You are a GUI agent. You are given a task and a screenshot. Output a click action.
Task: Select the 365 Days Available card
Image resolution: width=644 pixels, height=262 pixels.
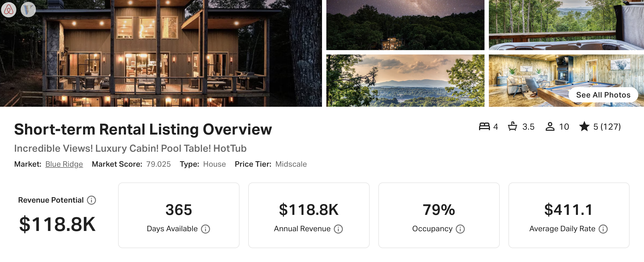[179, 215]
